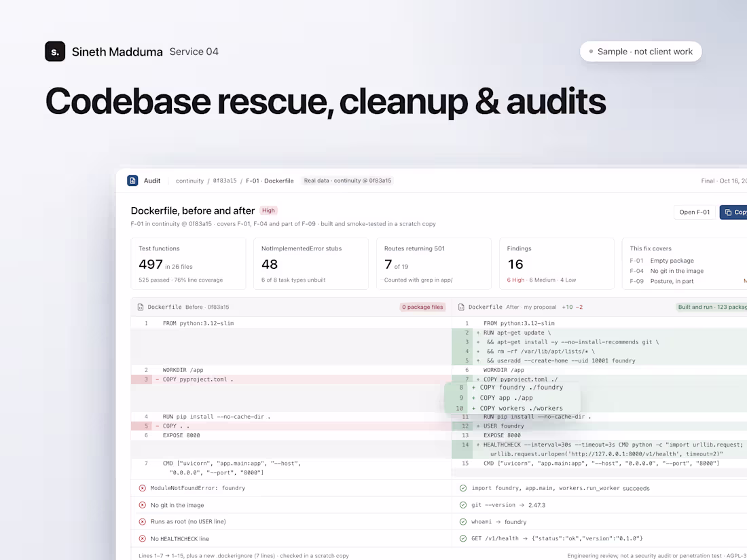The height and width of the screenshot is (560, 747).
Task: Click the F-04 No git in the image entry
Action: click(x=666, y=271)
